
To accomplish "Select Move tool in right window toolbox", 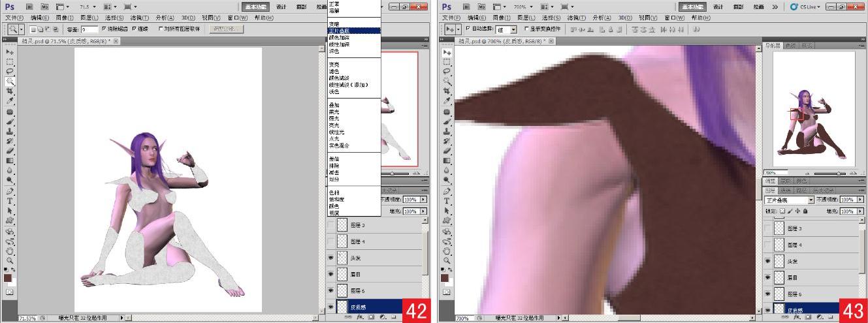I will click(x=447, y=52).
